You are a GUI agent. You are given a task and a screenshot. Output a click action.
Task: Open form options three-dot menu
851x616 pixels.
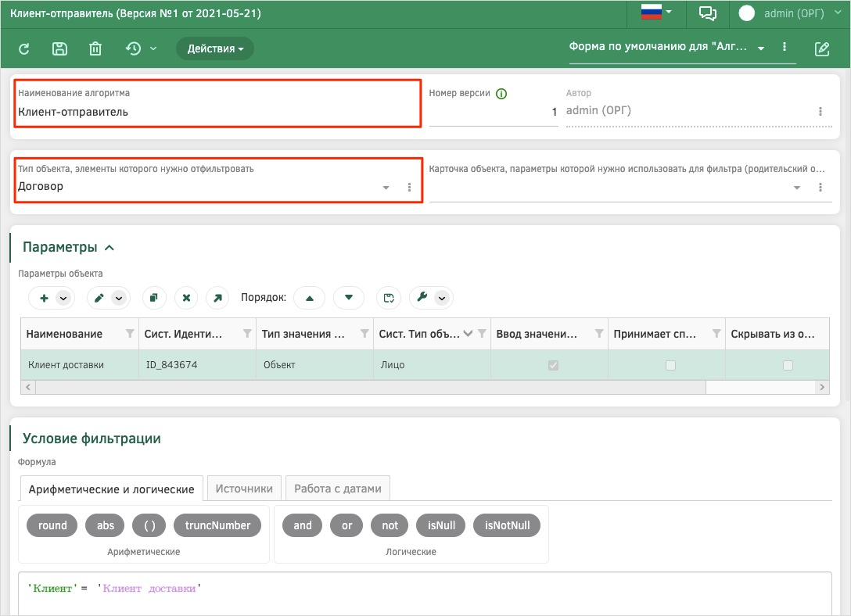785,47
